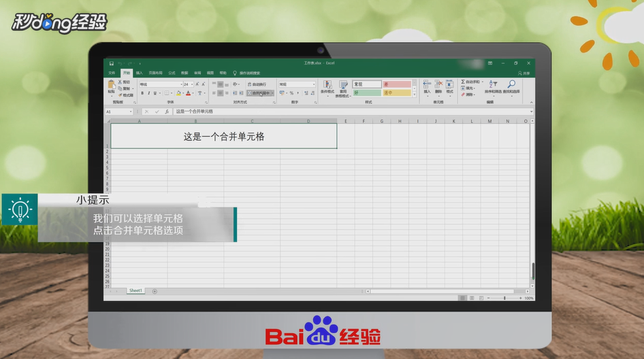Click the Paste clipboard icon
The height and width of the screenshot is (359, 644).
click(x=111, y=84)
